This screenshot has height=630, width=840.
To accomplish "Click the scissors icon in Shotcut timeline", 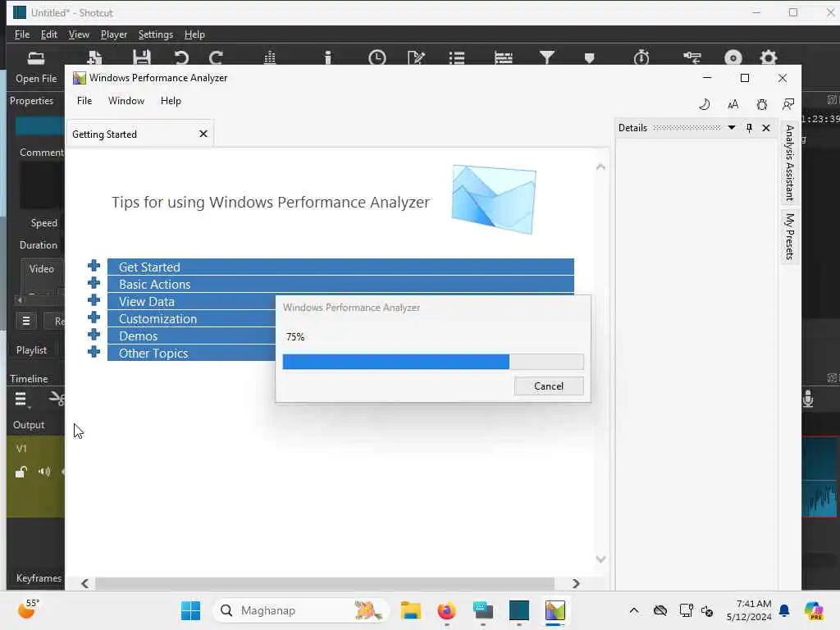I will (x=57, y=399).
